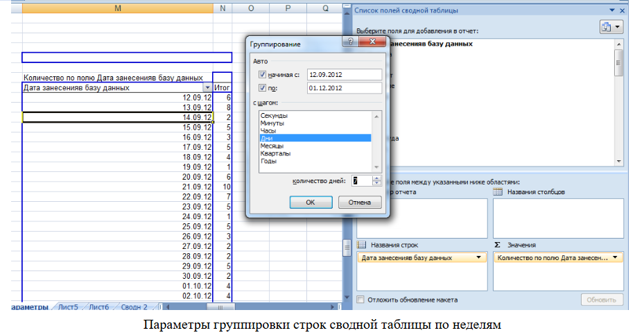Viewport: 644px width, 335px height.
Task: Uncheck the 'начиная с' checkbox
Action: tap(262, 75)
